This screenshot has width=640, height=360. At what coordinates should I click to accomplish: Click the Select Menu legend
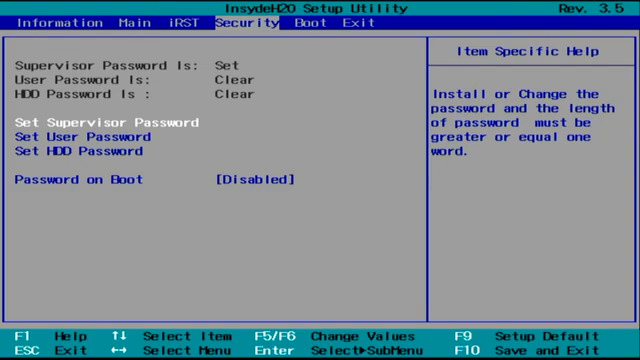187,351
